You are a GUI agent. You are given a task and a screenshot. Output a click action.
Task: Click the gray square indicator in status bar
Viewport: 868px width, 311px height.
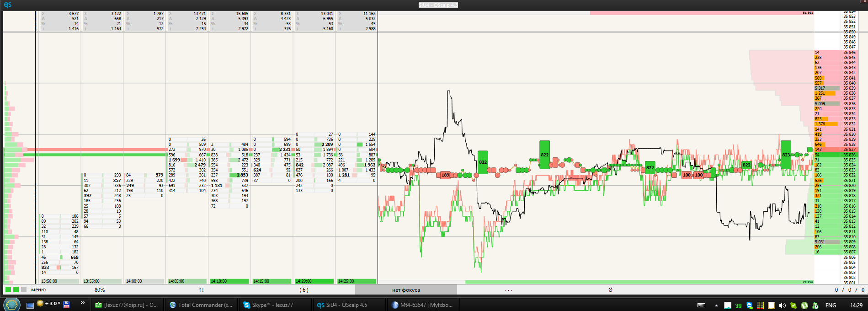click(24, 290)
